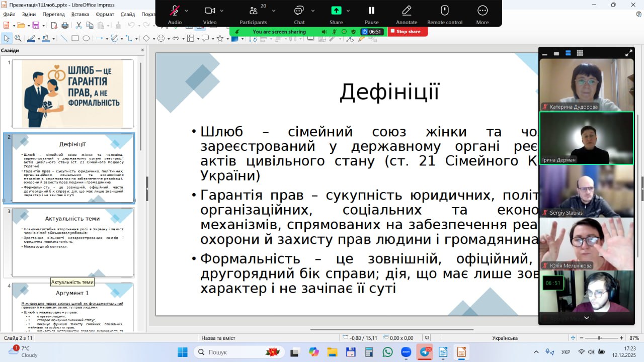Open Remote control in Zoom toolbar

point(444,11)
